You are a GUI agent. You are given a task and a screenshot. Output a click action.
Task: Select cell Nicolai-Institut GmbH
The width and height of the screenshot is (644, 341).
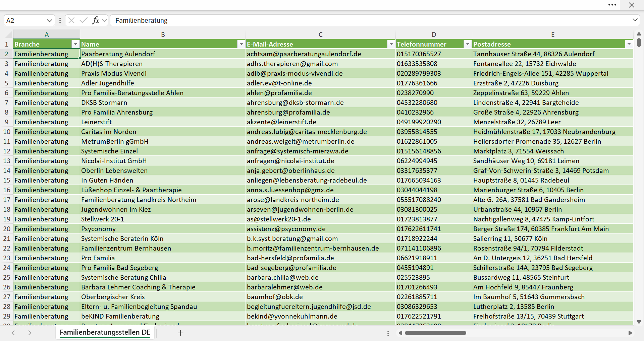point(163,161)
